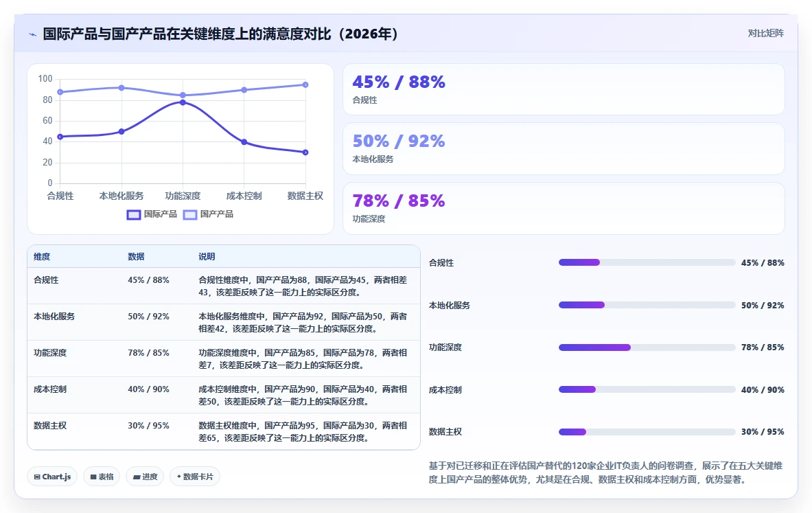Click the 合规性 label on chart x-axis
The height and width of the screenshot is (513, 812).
click(60, 196)
